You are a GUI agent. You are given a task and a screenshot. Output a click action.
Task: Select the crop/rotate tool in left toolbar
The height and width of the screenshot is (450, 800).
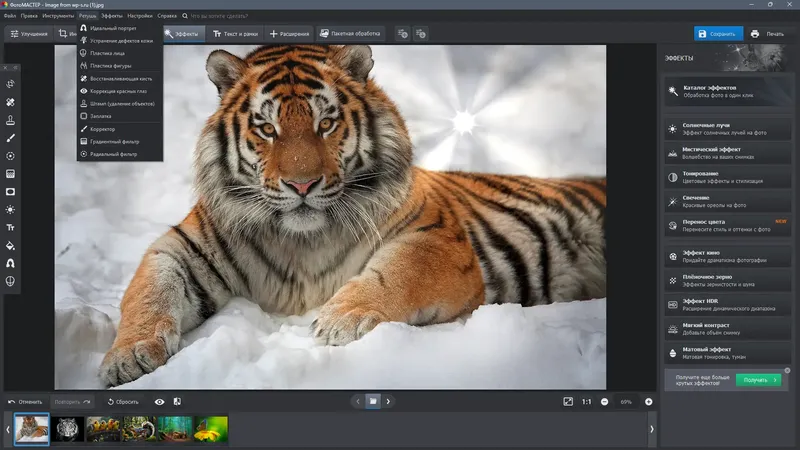point(10,84)
